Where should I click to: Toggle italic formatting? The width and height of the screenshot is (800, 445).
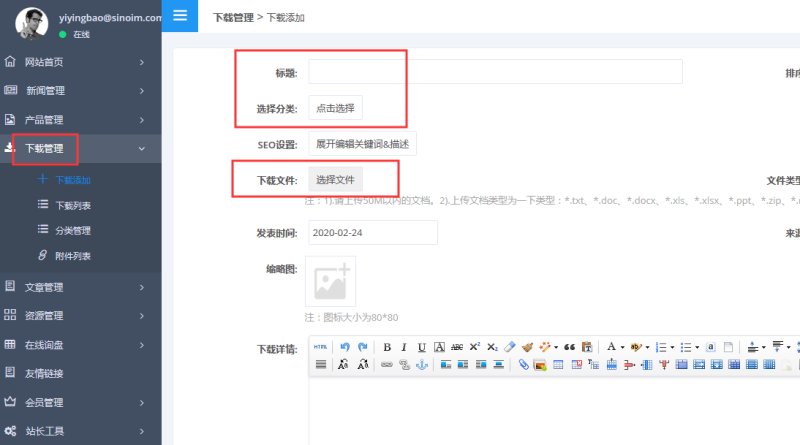point(404,348)
